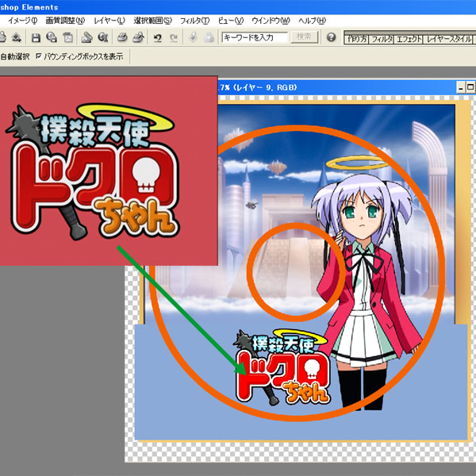
Task: Save the document with the floppy disk icon
Action: (x=36, y=37)
